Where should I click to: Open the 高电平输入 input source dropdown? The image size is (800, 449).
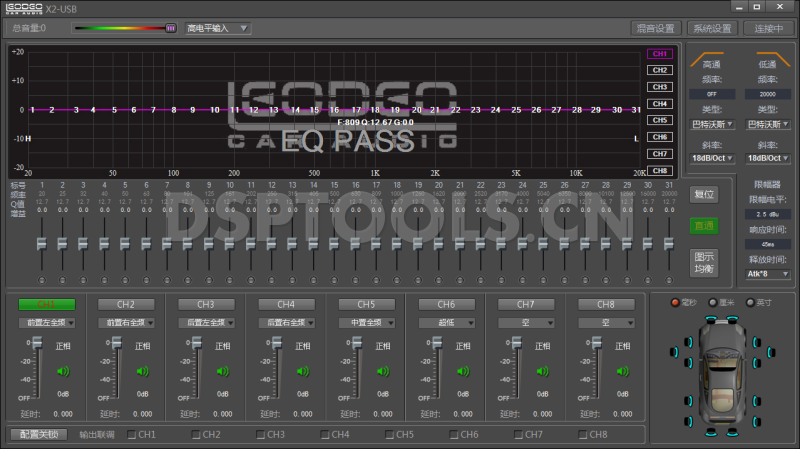click(x=217, y=28)
